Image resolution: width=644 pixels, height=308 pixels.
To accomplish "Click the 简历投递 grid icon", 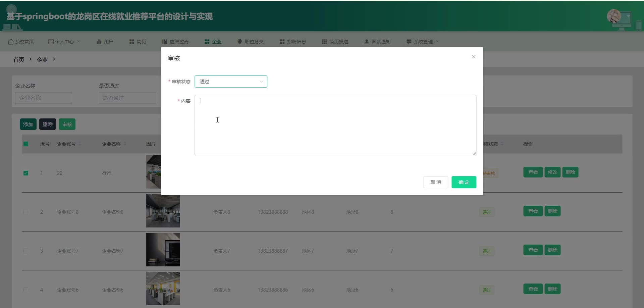I will click(324, 42).
